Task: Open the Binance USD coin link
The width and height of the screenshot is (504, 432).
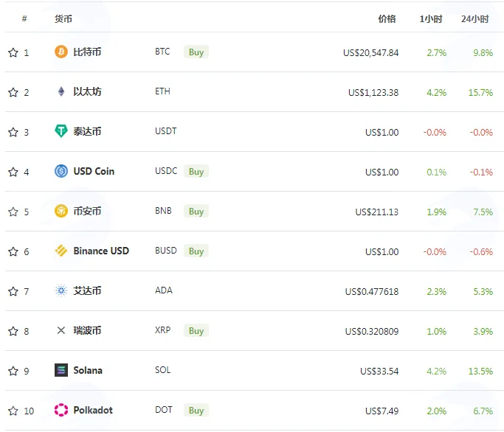Action: tap(101, 251)
